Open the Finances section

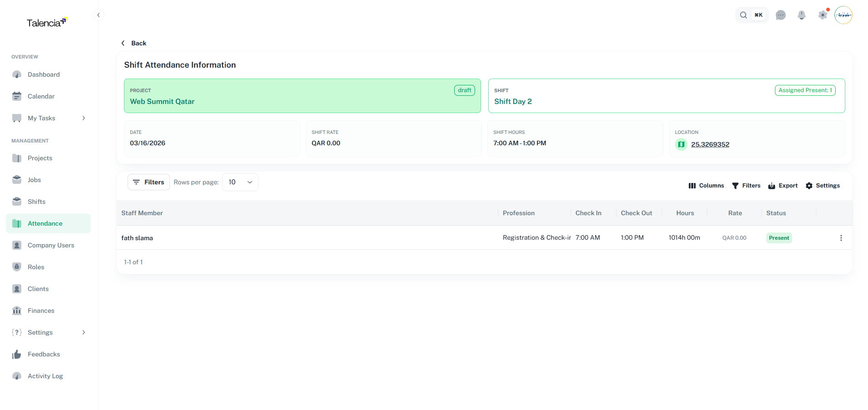(x=41, y=311)
